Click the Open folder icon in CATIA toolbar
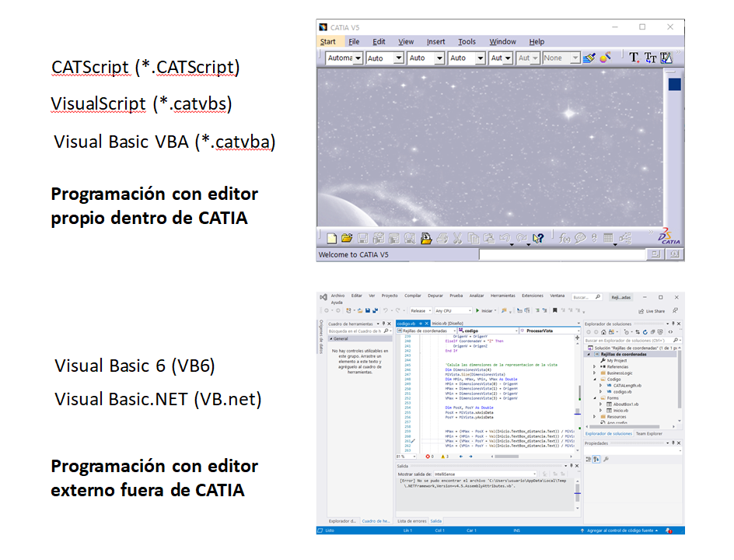Screen dimensions: 734x560 click(346, 237)
